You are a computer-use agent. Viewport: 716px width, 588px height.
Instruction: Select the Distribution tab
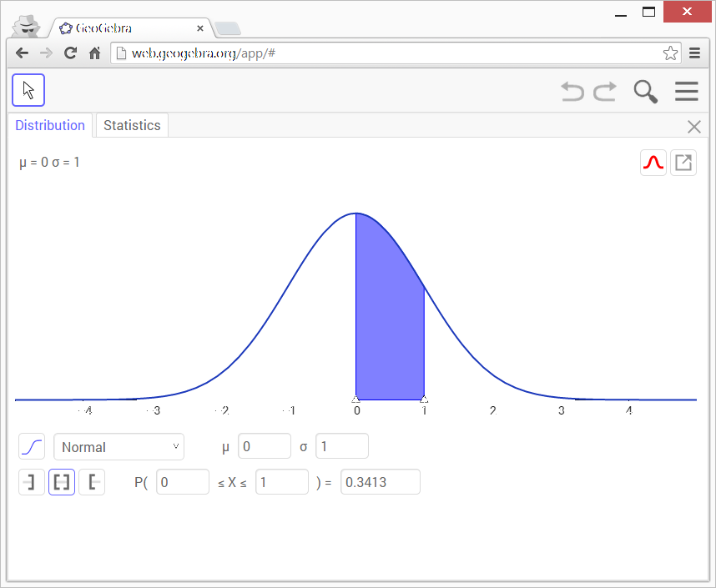click(x=50, y=125)
